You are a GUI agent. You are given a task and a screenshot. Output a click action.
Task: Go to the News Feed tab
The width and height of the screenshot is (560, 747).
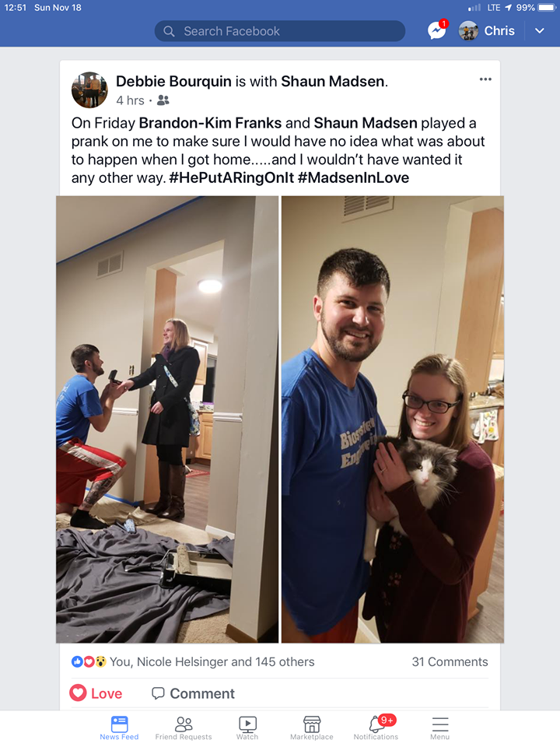(x=119, y=728)
